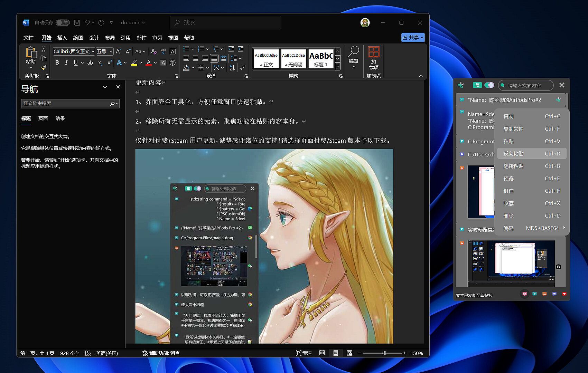Toggle the green switch in clipboard panel
The image size is (588, 373).
(x=489, y=85)
